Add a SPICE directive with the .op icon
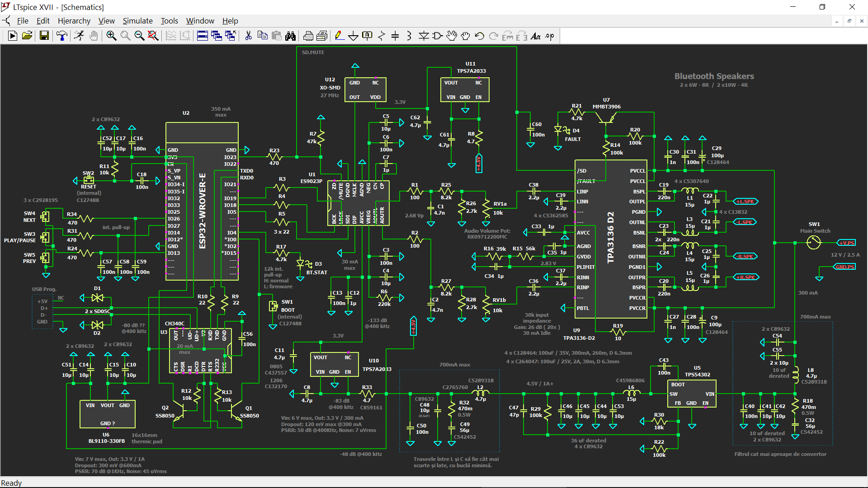868x488 pixels. pos(550,36)
